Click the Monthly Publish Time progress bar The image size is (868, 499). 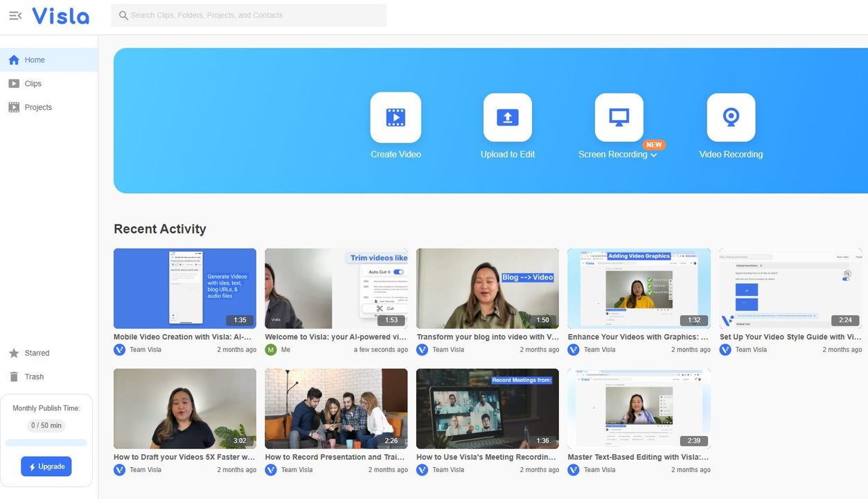(46, 443)
